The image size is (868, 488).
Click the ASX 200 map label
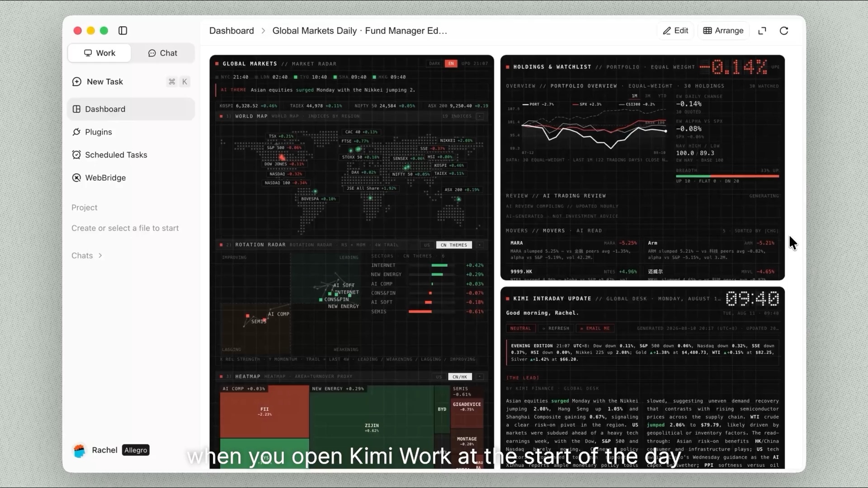click(x=462, y=190)
